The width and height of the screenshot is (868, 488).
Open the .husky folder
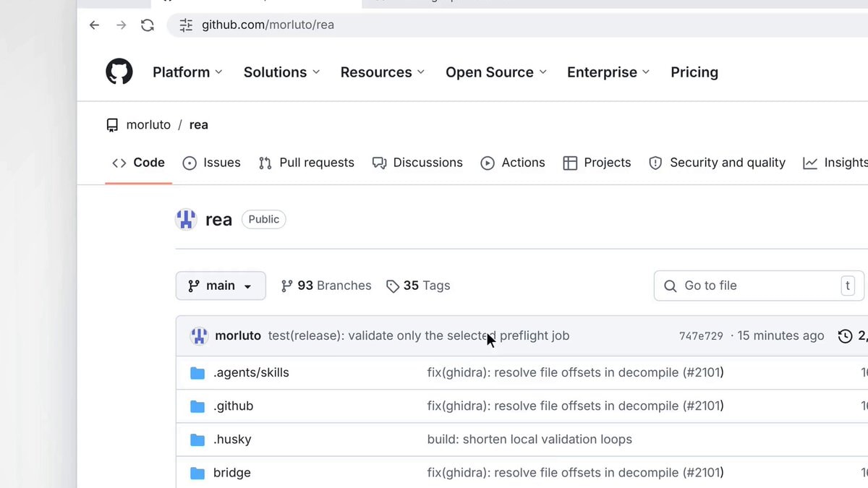tap(232, 440)
